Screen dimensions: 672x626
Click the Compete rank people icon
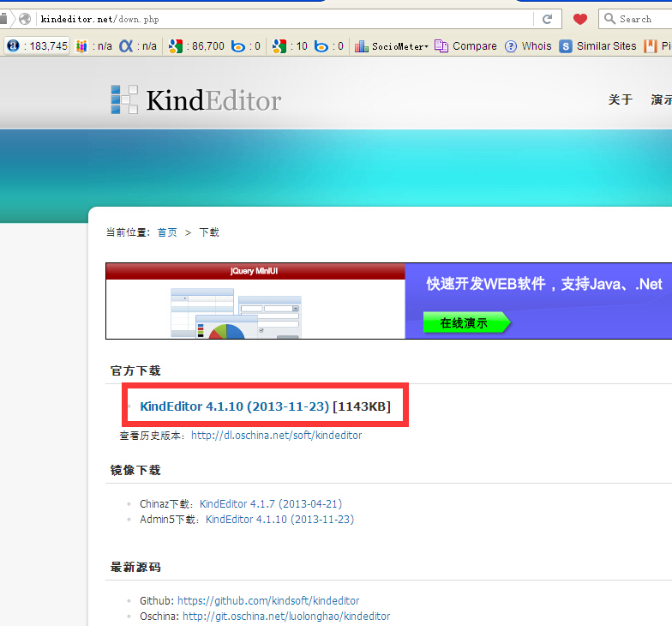81,46
